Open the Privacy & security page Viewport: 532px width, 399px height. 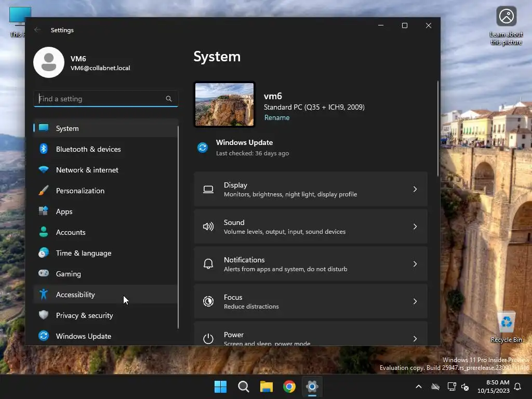105,315
